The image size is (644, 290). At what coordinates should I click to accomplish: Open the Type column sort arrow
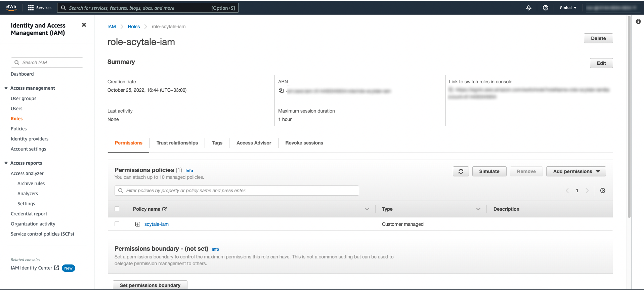coord(478,209)
